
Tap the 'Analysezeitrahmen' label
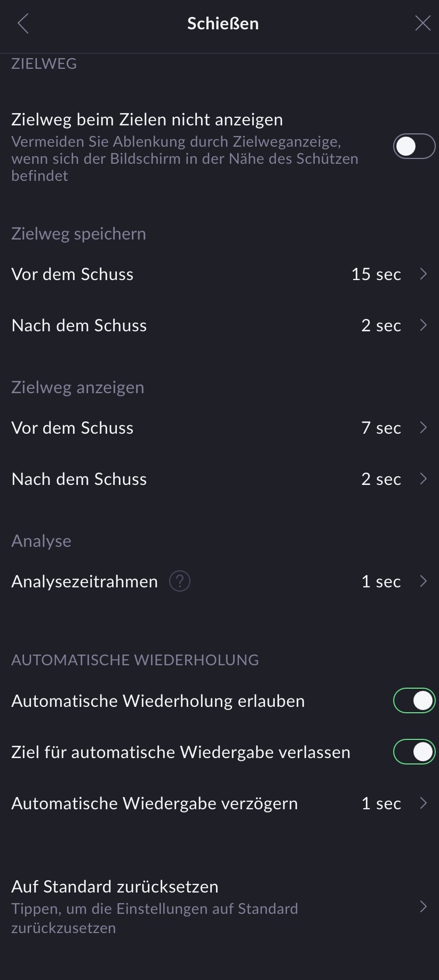[84, 581]
